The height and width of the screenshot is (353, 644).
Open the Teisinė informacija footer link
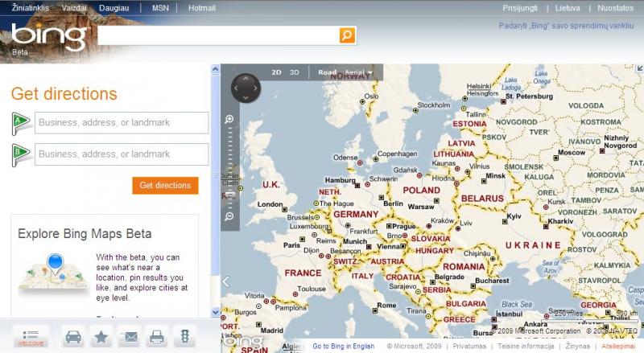click(x=526, y=346)
